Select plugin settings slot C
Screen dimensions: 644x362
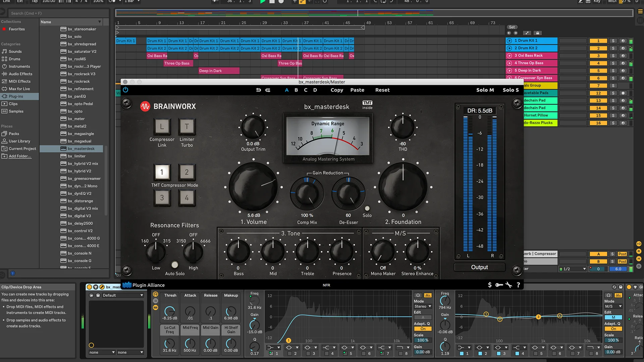coord(306,90)
